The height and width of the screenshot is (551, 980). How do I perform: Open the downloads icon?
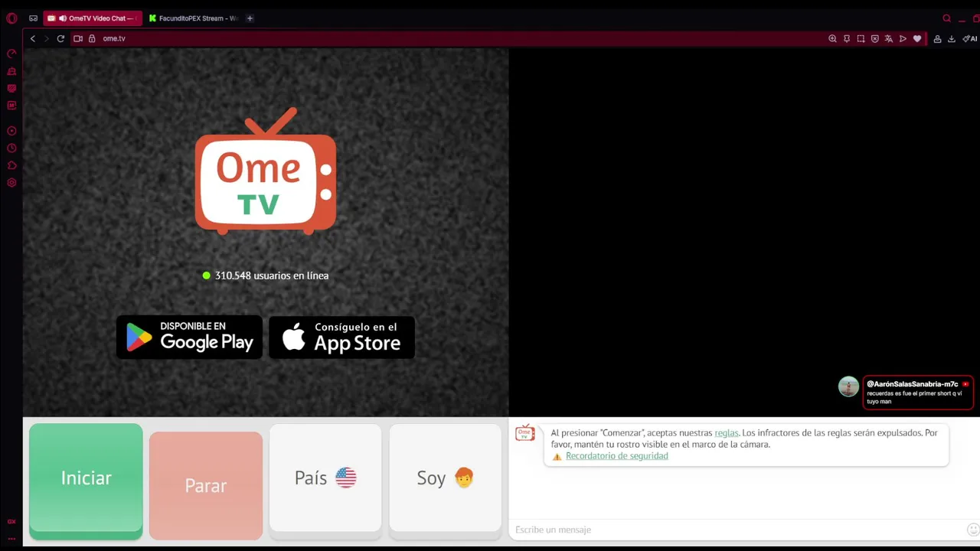[952, 38]
